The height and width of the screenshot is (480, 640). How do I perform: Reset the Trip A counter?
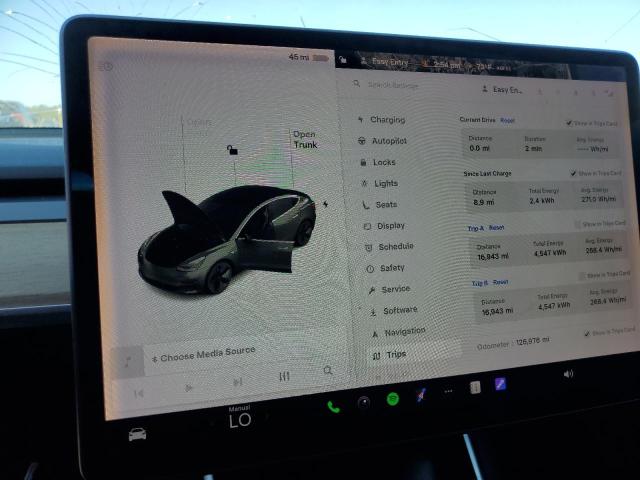tap(497, 228)
